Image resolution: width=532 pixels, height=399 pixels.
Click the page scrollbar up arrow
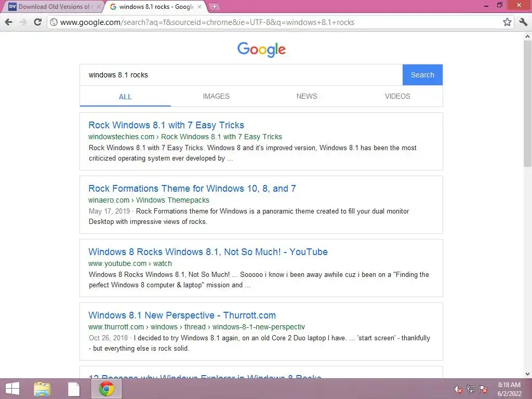[527, 36]
